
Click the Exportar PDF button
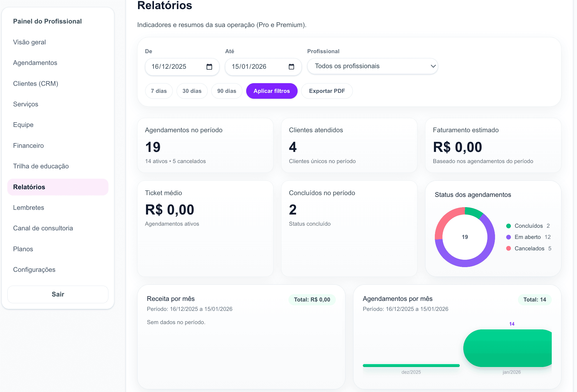coord(327,91)
